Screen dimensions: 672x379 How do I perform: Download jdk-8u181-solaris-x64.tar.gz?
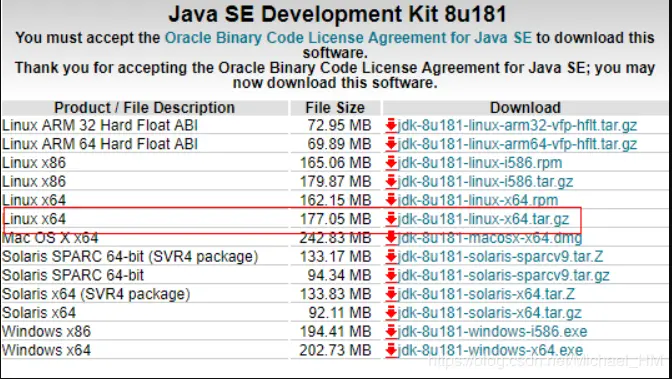pyautogui.click(x=489, y=313)
